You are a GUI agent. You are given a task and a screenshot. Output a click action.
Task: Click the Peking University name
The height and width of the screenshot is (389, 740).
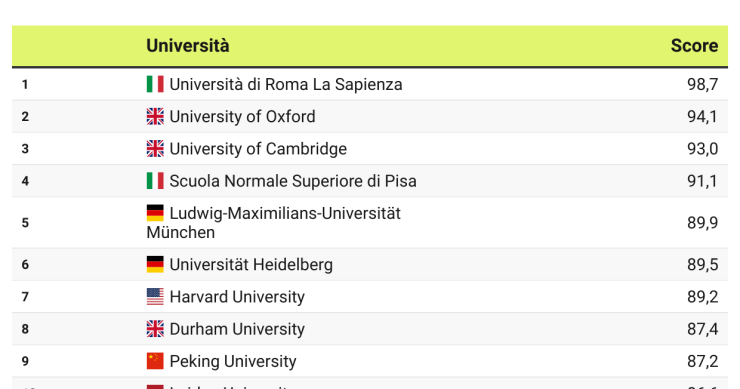[233, 361]
